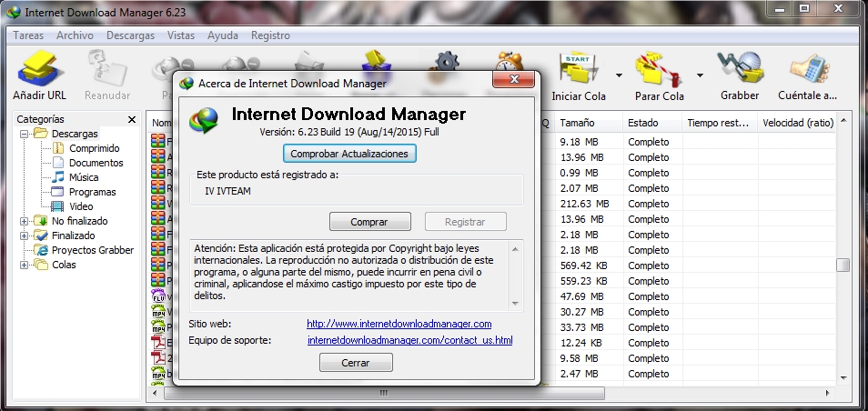Click the 12.24 KB size cell
This screenshot has width=868, height=411.
click(580, 343)
